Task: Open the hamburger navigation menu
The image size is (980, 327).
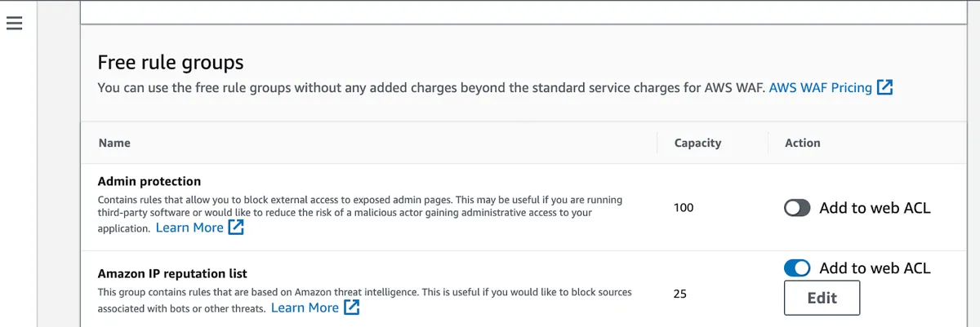Action: click(15, 24)
